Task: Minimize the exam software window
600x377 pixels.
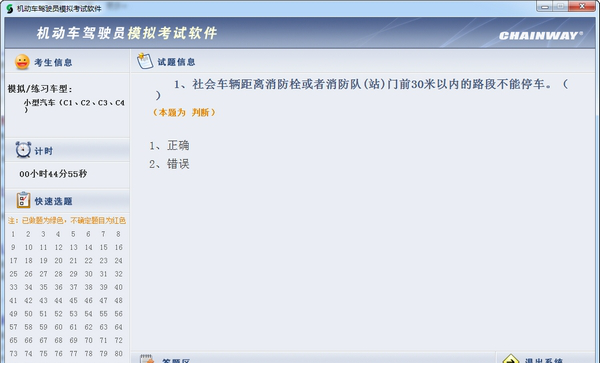Action: 545,7
